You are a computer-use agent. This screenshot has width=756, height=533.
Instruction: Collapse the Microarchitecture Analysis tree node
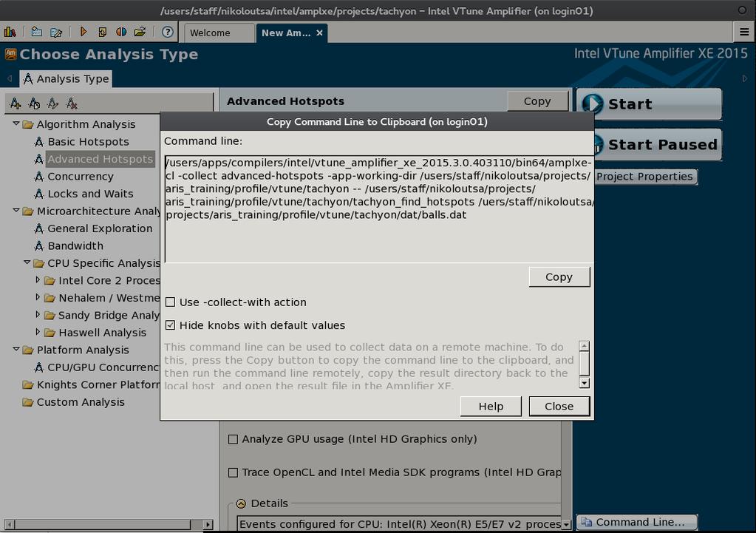tap(16, 211)
